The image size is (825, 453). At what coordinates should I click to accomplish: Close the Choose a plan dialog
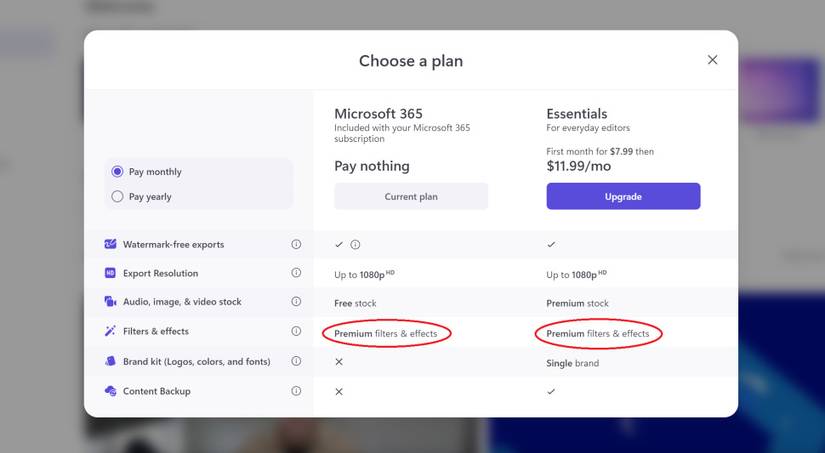[712, 60]
